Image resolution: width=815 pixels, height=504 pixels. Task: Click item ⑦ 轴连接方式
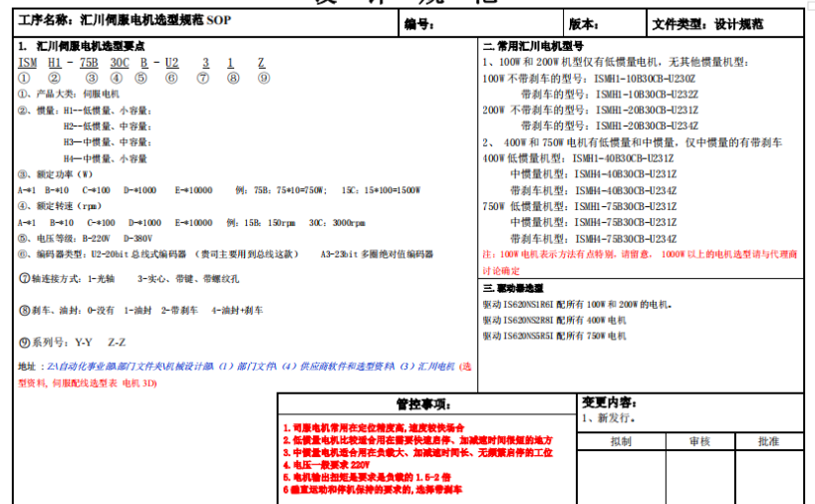pos(100,279)
